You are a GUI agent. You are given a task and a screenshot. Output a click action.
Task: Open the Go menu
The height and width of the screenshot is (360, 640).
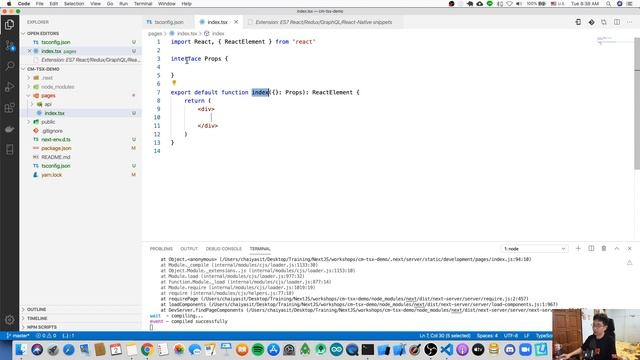110,4
